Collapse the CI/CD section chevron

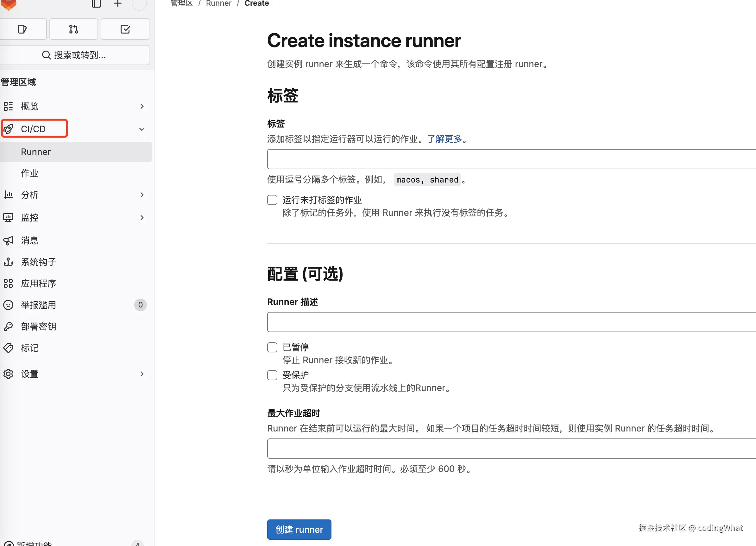click(142, 129)
